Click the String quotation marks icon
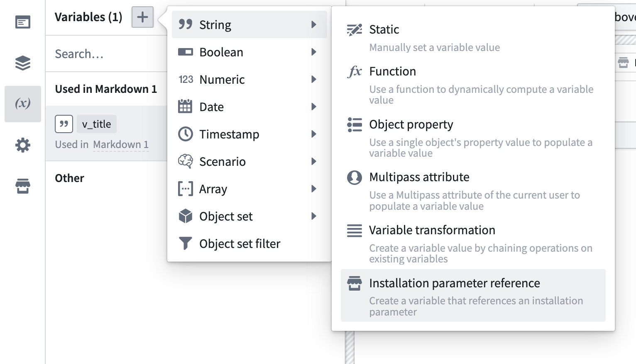The width and height of the screenshot is (636, 364). tap(186, 24)
